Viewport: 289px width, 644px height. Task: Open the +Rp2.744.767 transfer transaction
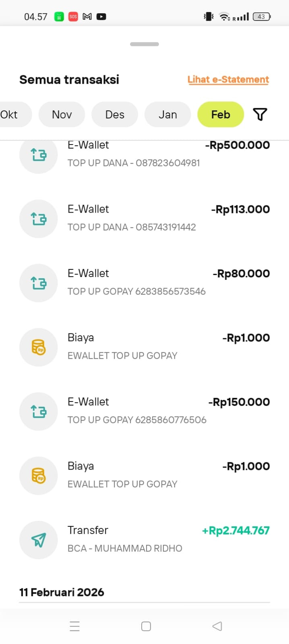tap(144, 540)
